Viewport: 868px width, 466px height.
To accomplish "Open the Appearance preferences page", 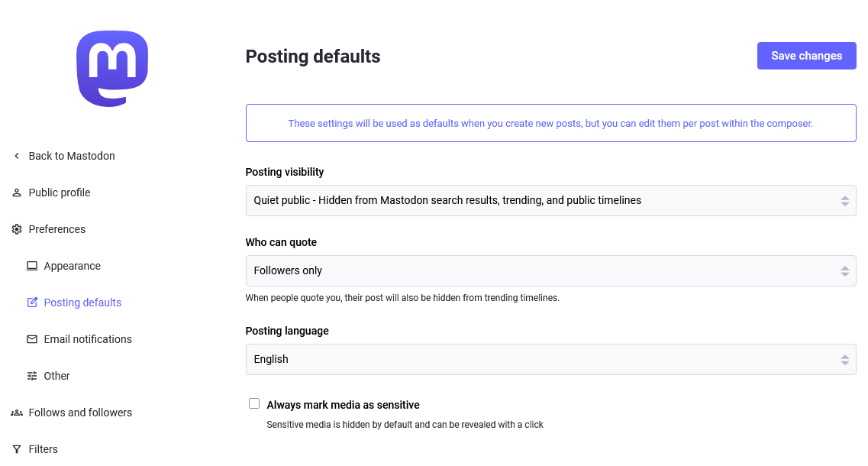I will [73, 266].
